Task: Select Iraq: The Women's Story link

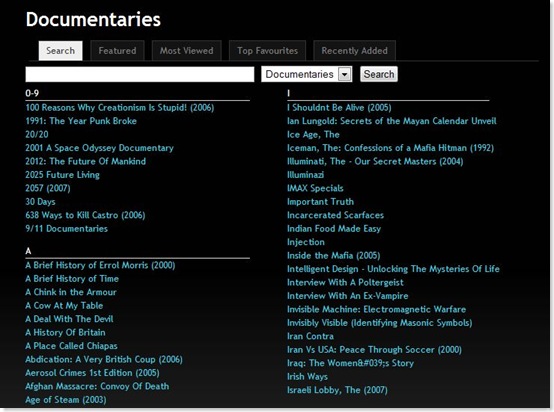Action: [350, 363]
